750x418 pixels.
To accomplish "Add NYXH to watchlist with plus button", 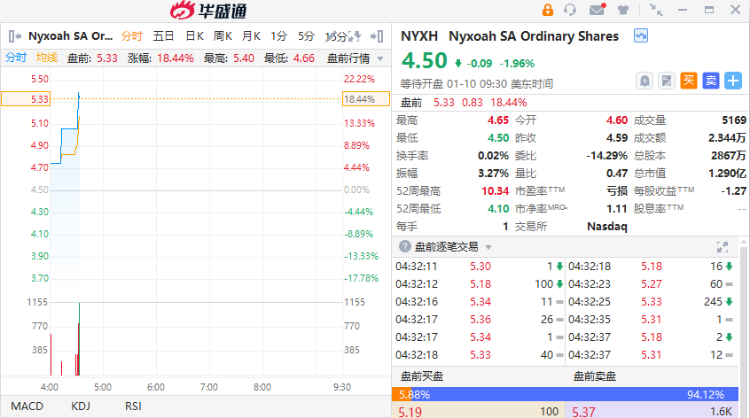I will coord(733,81).
